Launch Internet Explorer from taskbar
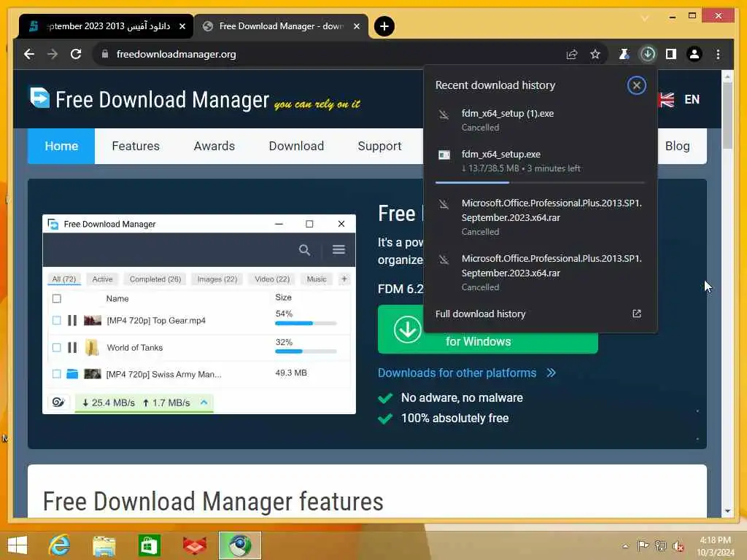 click(x=60, y=545)
